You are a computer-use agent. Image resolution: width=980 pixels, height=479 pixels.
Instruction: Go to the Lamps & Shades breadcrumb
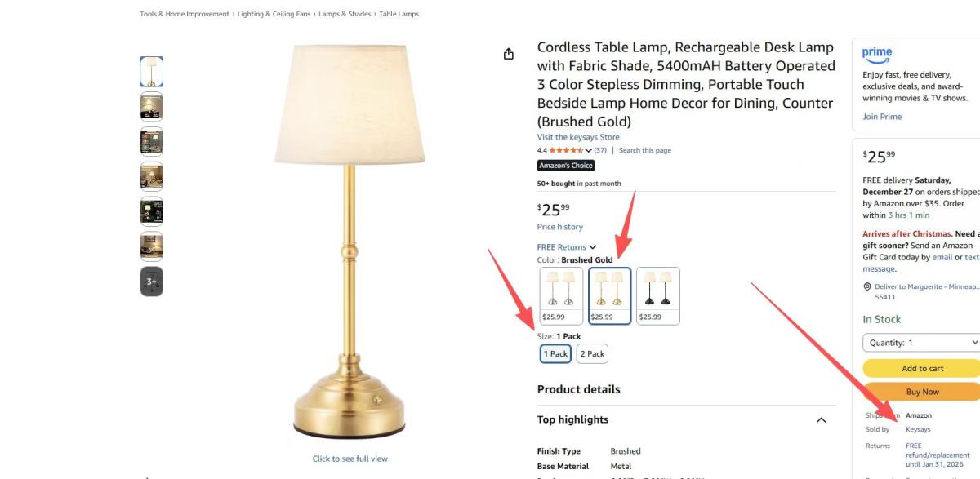(x=345, y=14)
